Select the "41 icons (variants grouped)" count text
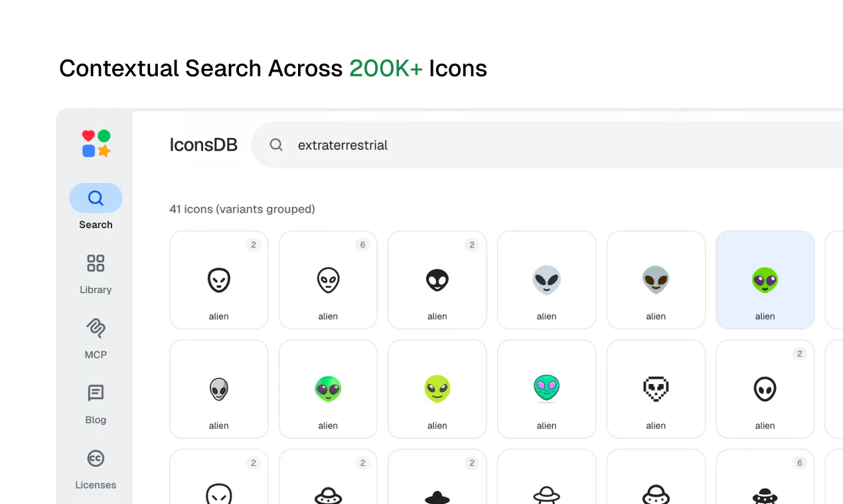Image resolution: width=843 pixels, height=504 pixels. (x=242, y=209)
